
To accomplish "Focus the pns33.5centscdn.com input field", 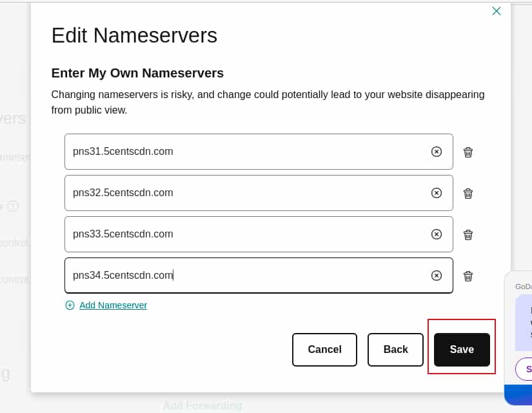I will point(259,234).
